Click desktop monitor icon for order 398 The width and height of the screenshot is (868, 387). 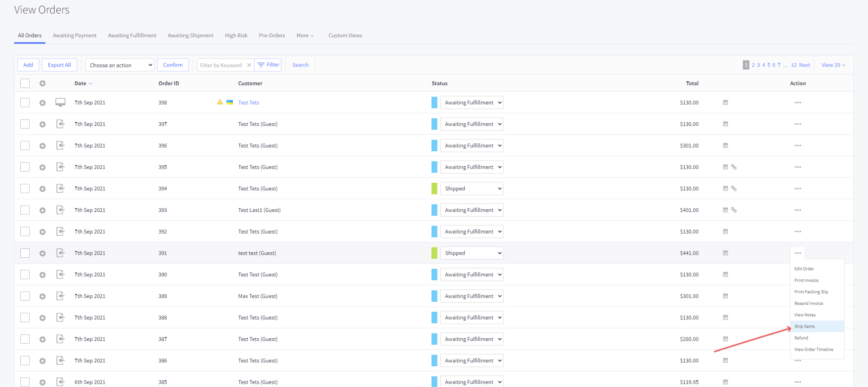(x=60, y=102)
